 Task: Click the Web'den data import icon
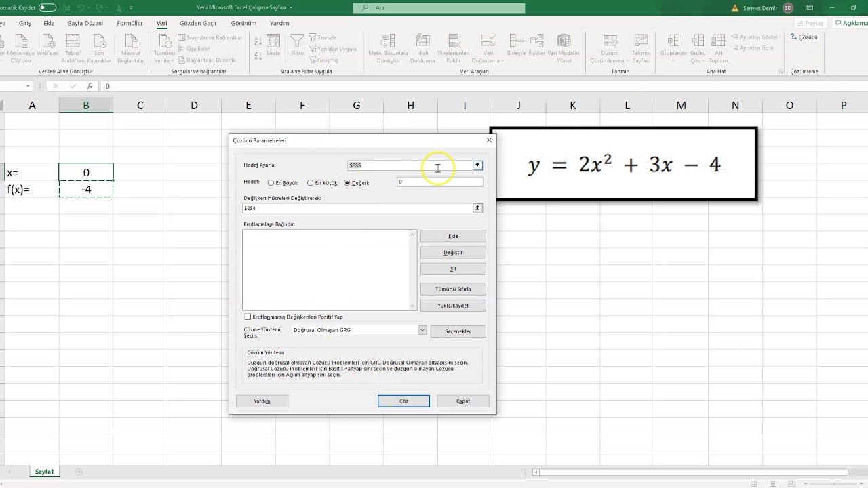click(47, 47)
